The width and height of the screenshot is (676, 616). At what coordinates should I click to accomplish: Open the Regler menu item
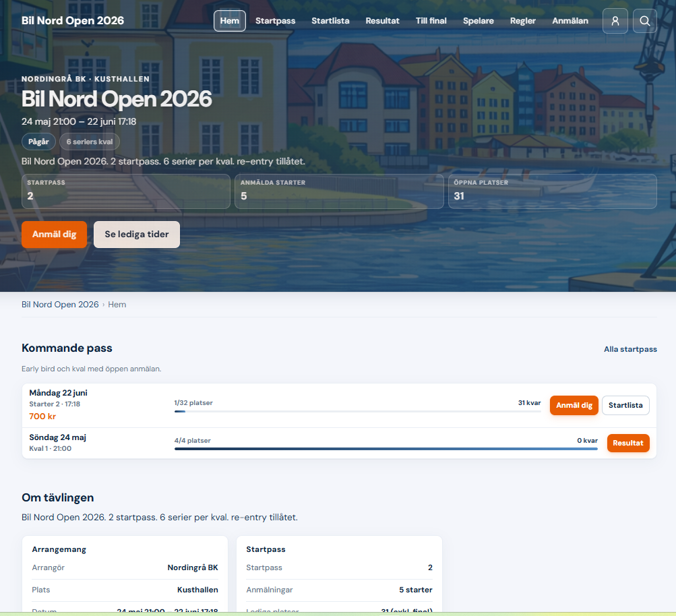pyautogui.click(x=522, y=21)
